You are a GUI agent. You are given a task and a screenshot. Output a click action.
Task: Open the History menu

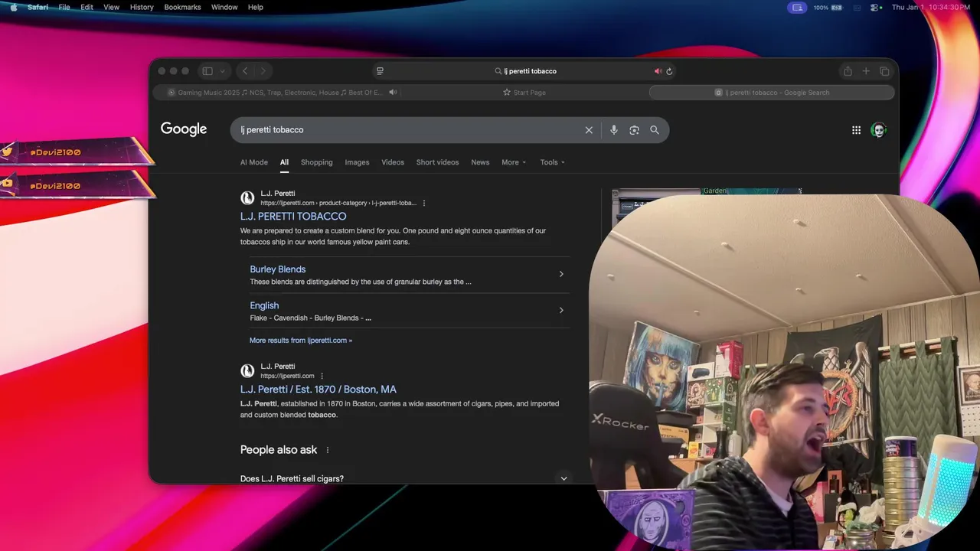coord(142,7)
